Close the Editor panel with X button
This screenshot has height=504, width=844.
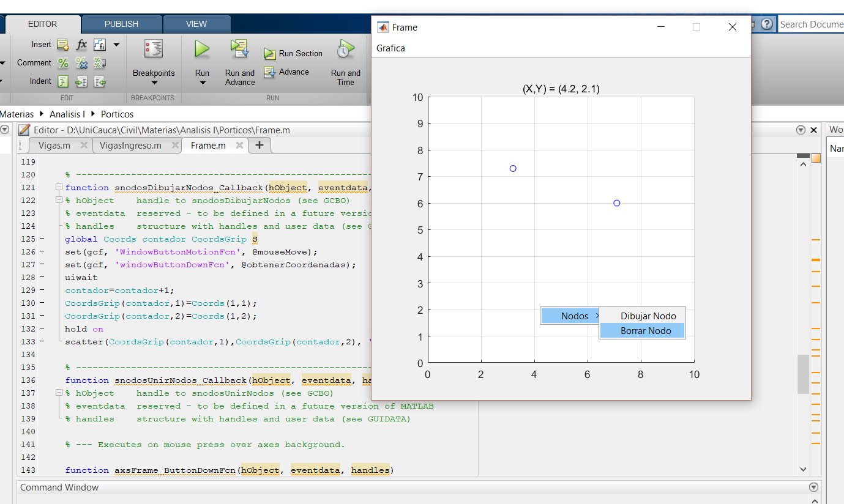[813, 130]
